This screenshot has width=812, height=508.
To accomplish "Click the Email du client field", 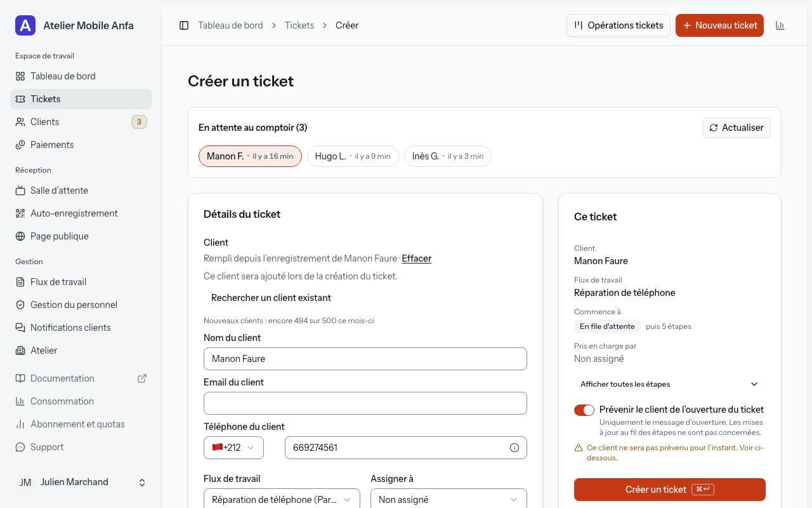I will click(365, 403).
